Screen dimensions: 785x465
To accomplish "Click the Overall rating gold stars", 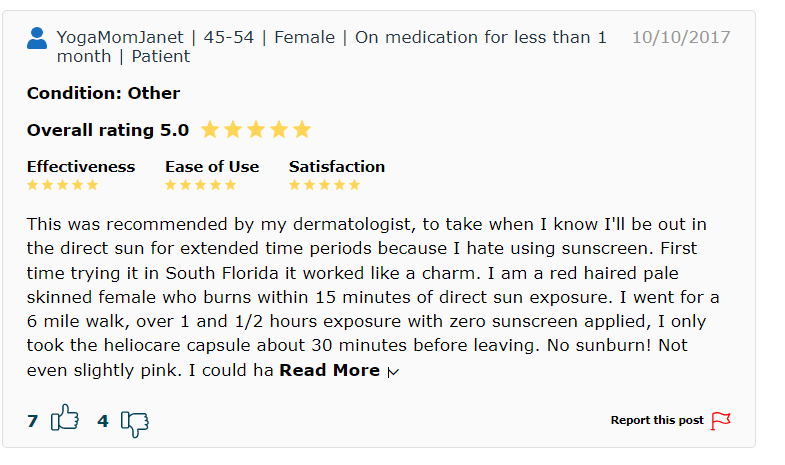I will tap(256, 130).
